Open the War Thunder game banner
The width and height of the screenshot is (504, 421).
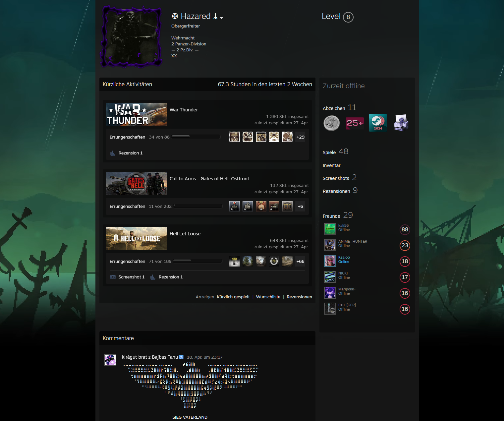[x=137, y=114]
